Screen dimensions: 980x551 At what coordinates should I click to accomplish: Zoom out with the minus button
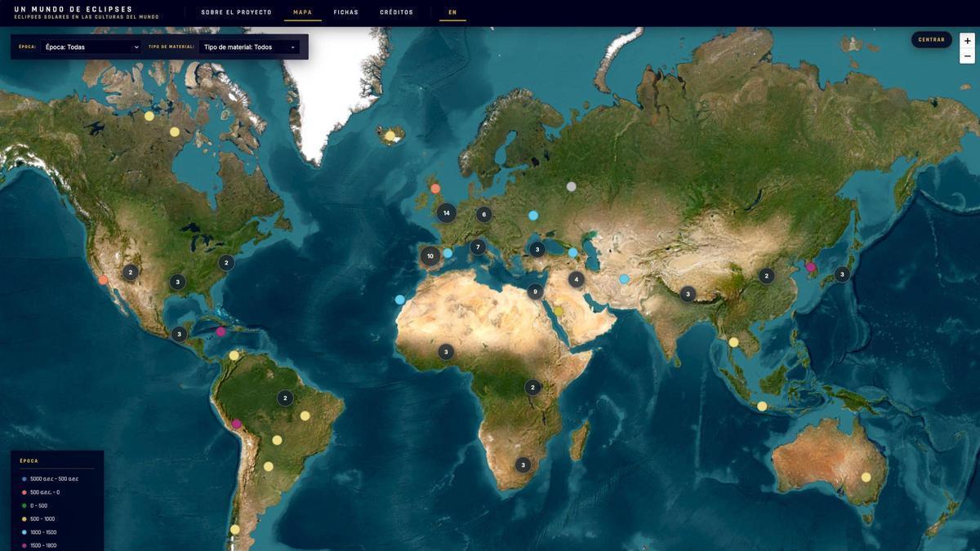point(968,56)
